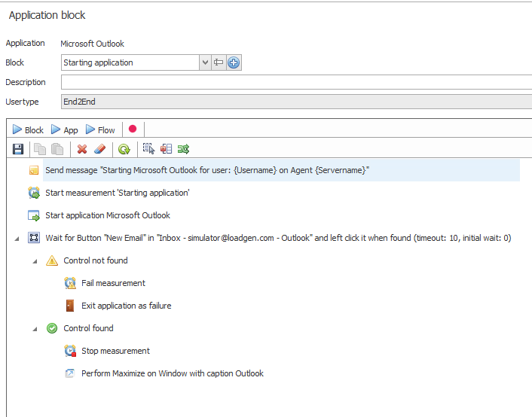Click the Perform Maximize window icon
This screenshot has width=532, height=417.
[69, 373]
